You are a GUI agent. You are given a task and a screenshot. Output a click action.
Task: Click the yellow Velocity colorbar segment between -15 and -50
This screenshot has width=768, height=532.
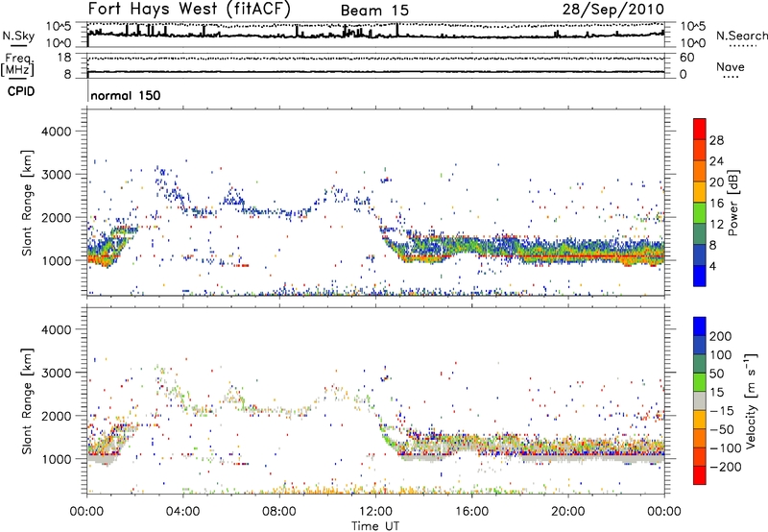tap(700, 420)
